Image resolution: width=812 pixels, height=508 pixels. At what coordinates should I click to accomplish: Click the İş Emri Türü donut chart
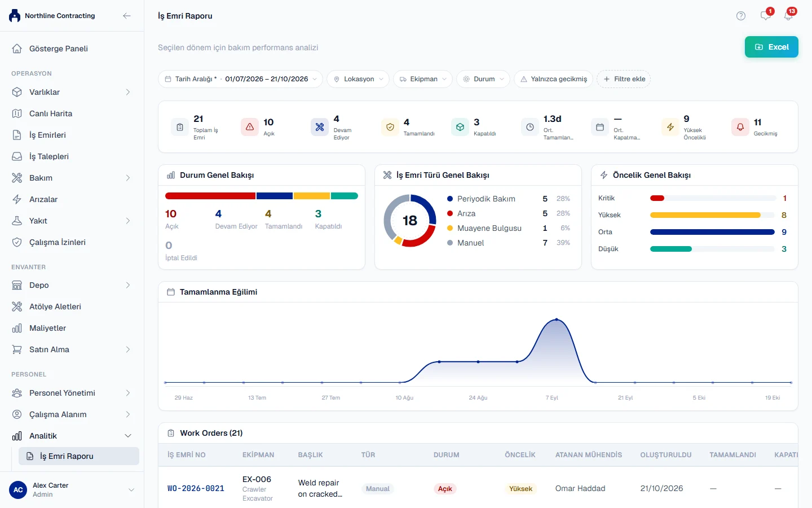tap(410, 221)
